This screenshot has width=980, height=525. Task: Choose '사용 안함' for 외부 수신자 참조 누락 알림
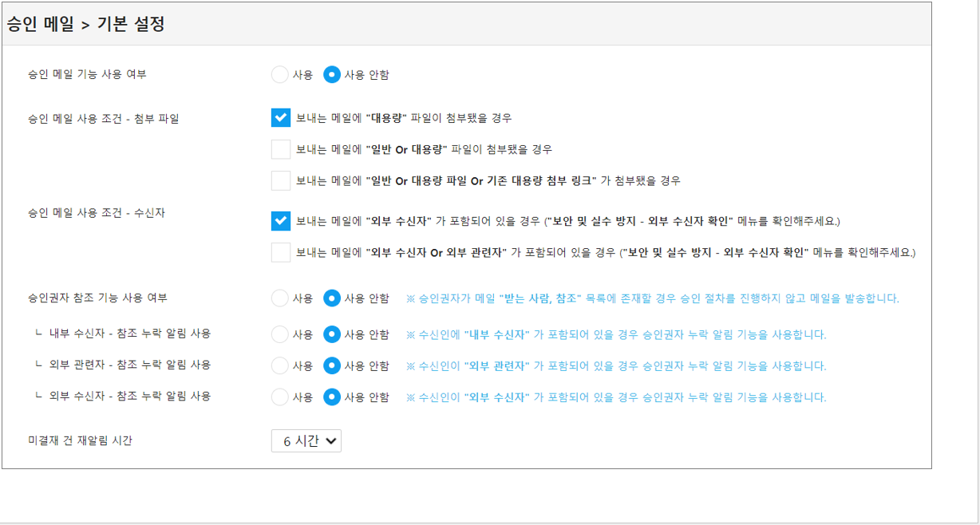click(x=332, y=397)
